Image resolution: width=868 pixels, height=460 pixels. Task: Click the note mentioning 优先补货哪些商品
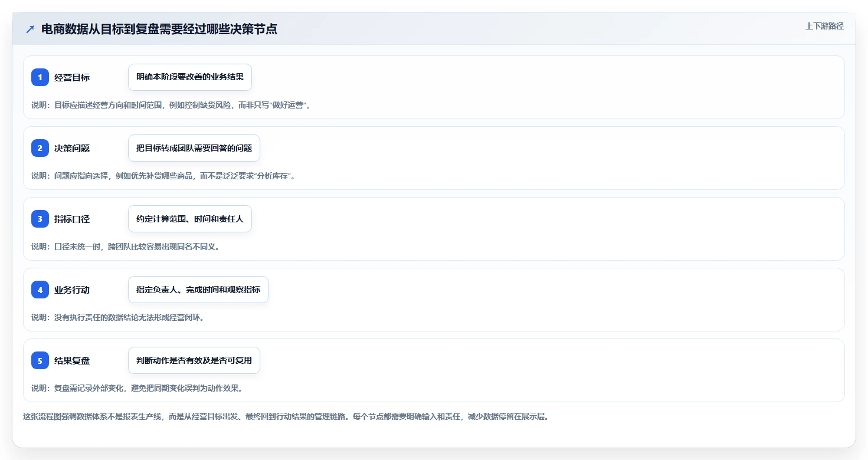point(163,176)
